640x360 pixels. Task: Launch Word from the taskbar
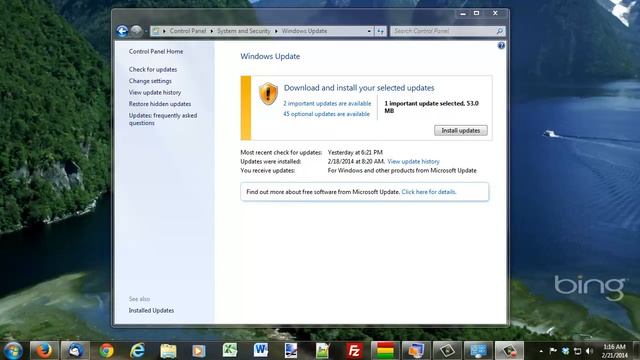261,351
